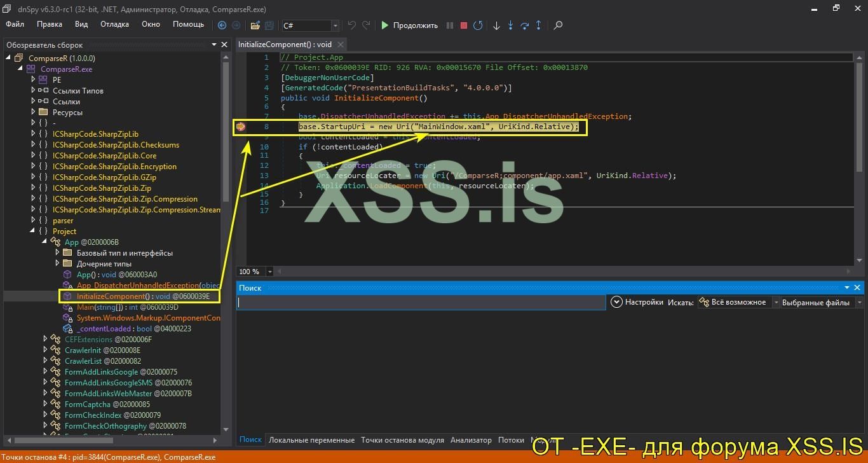Click the Open file folder icon

pyautogui.click(x=255, y=25)
